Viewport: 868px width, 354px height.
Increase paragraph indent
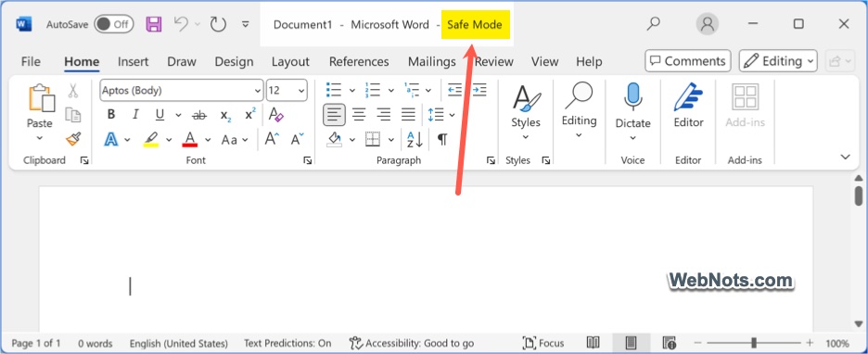(x=479, y=90)
